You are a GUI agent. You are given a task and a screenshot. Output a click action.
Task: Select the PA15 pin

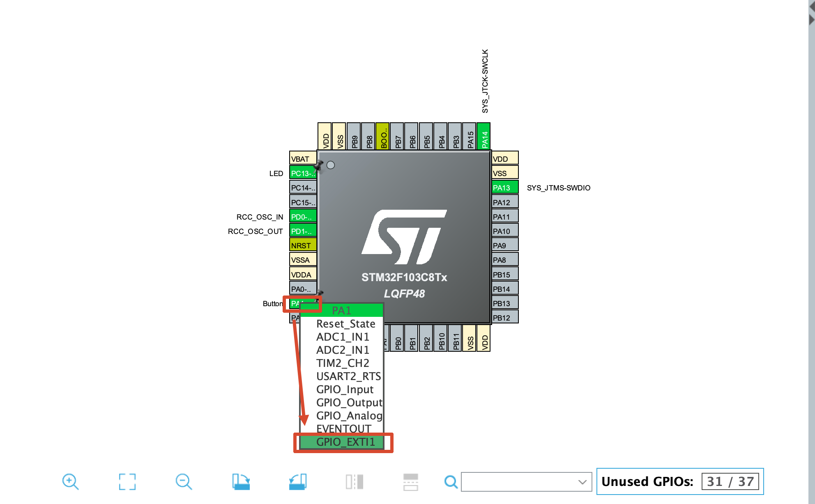pyautogui.click(x=470, y=136)
